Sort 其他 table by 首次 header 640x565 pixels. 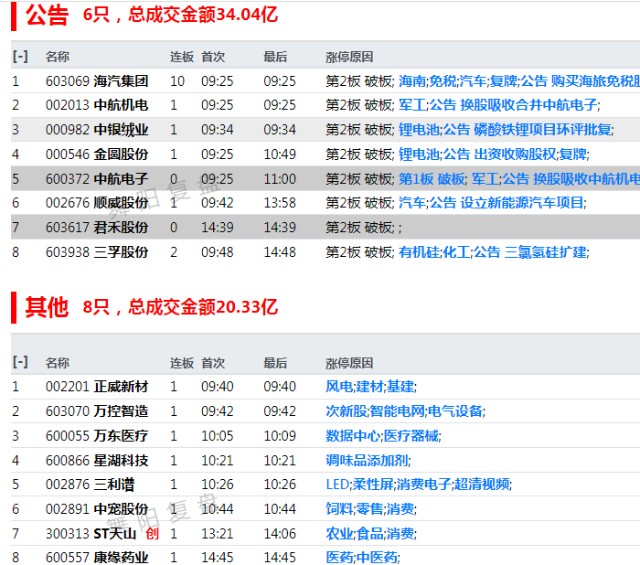[213, 362]
